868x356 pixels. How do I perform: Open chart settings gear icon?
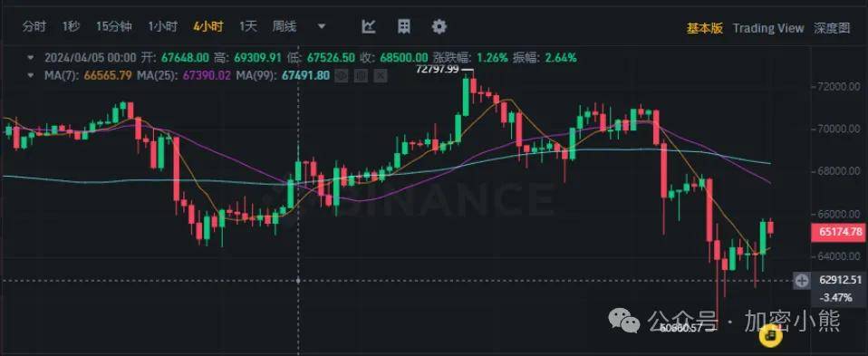tap(439, 26)
